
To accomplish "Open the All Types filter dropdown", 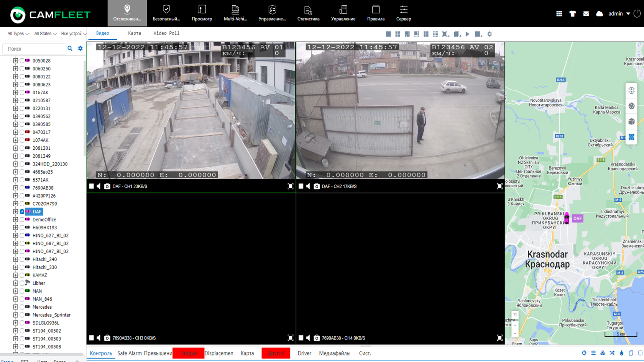I will pos(18,34).
